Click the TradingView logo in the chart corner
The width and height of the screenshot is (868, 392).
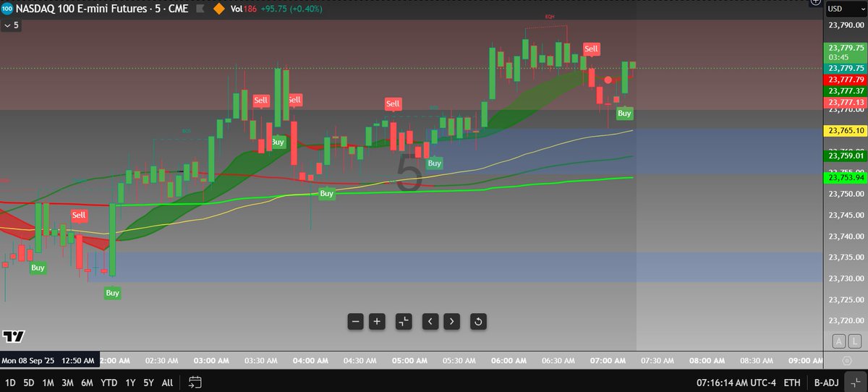coord(13,337)
